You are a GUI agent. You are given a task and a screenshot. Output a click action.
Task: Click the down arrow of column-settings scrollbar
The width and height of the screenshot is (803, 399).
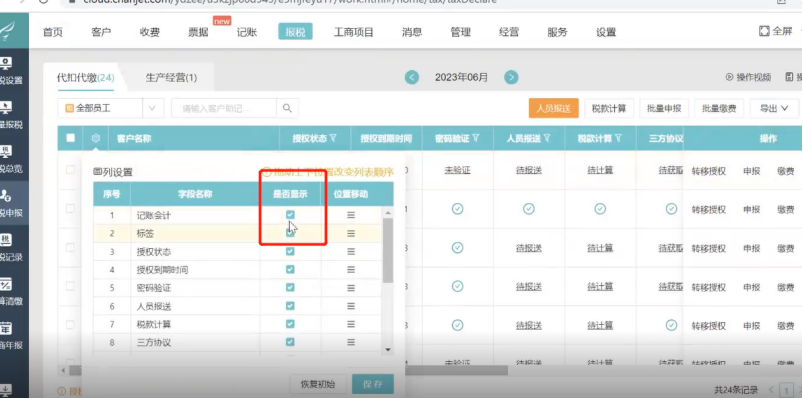click(388, 349)
